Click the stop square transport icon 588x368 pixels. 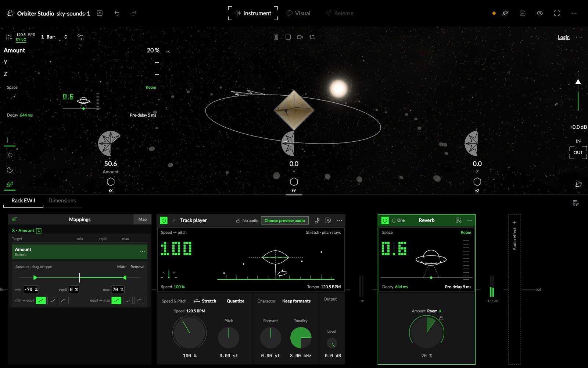click(x=288, y=37)
